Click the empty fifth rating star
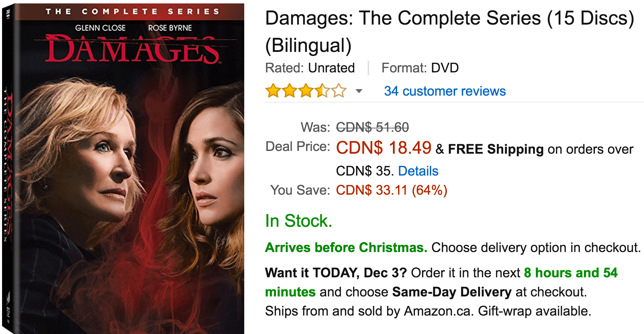Viewport: 644px width, 334px height. 339,91
